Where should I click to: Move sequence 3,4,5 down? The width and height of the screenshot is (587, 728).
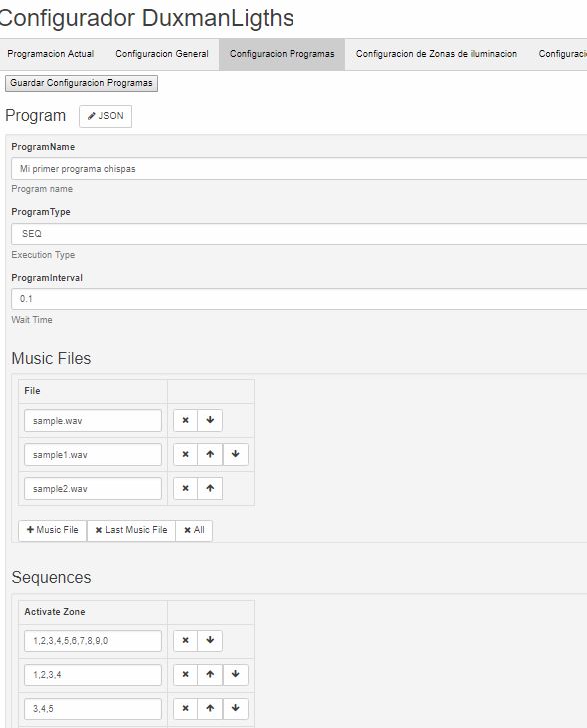point(236,708)
